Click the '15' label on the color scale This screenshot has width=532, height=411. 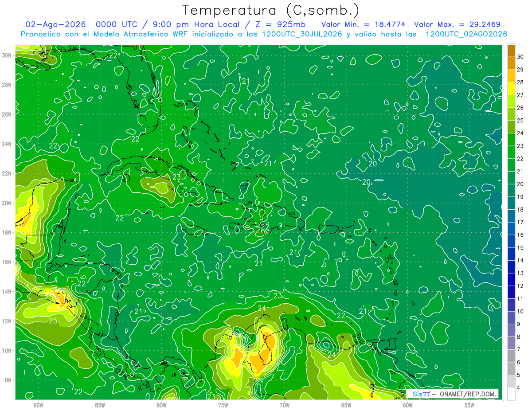[x=520, y=248]
